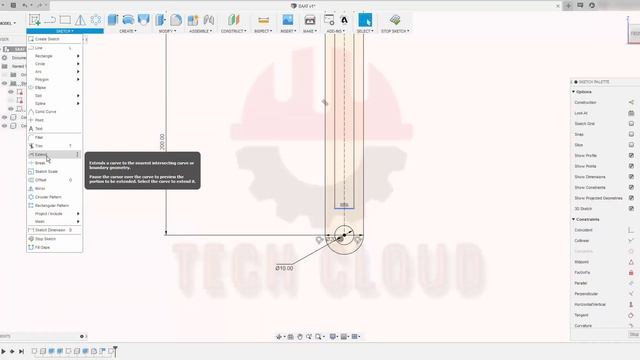Click the Offset Plane icon in Construct
The width and height of the screenshot is (640, 360).
click(233, 20)
